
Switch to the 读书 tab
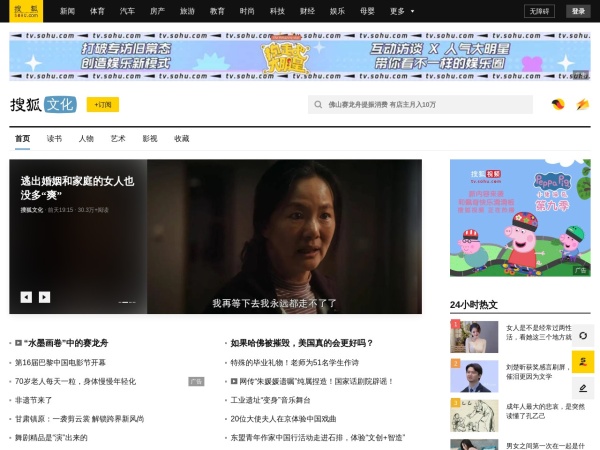(x=54, y=139)
